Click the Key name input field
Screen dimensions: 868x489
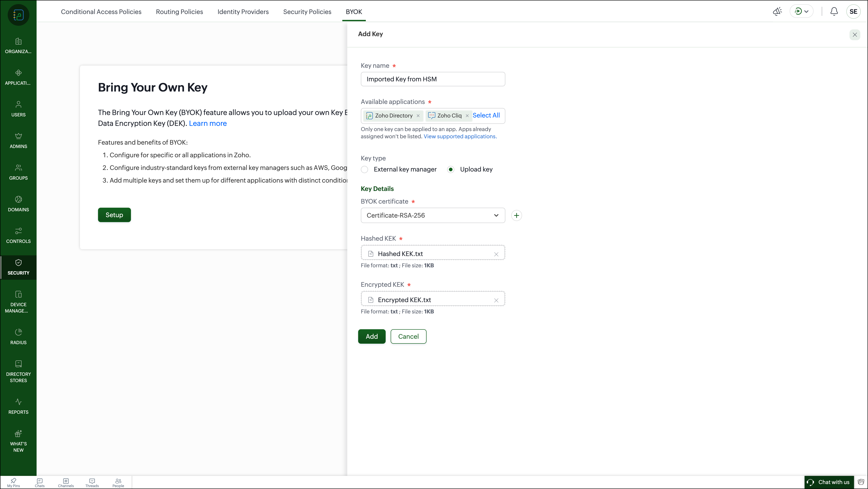tap(432, 79)
